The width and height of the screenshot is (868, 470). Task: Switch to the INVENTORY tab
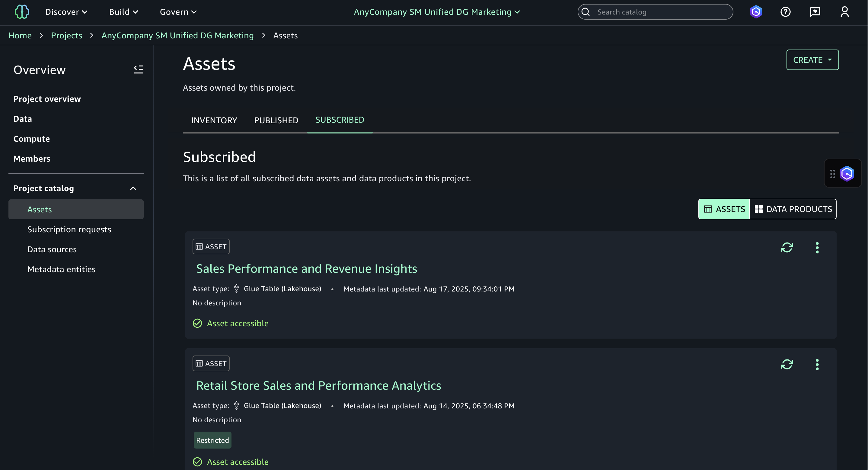214,120
